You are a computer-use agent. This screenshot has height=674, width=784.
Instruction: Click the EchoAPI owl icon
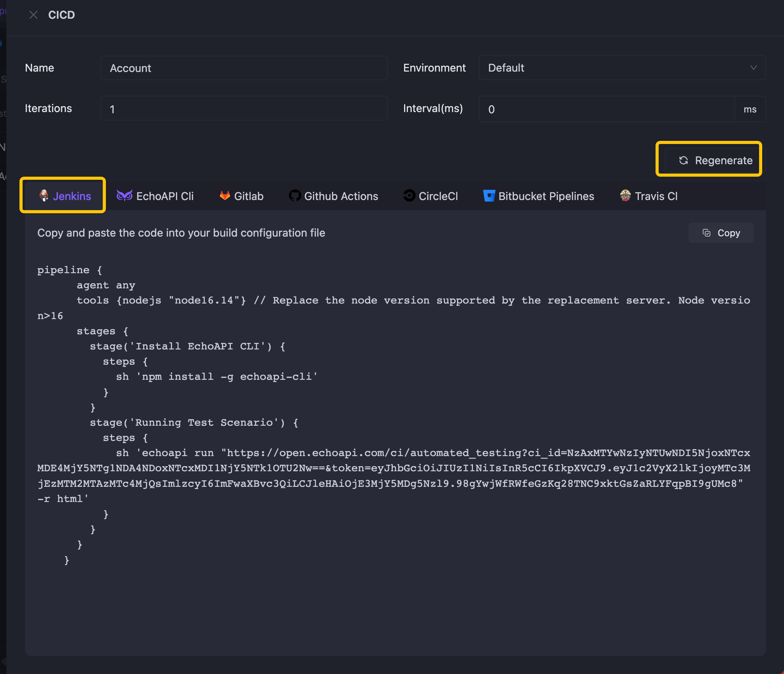(x=125, y=195)
